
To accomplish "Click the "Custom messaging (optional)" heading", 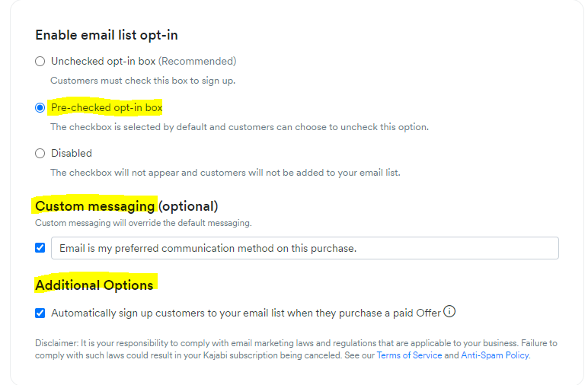I will pyautogui.click(x=126, y=206).
